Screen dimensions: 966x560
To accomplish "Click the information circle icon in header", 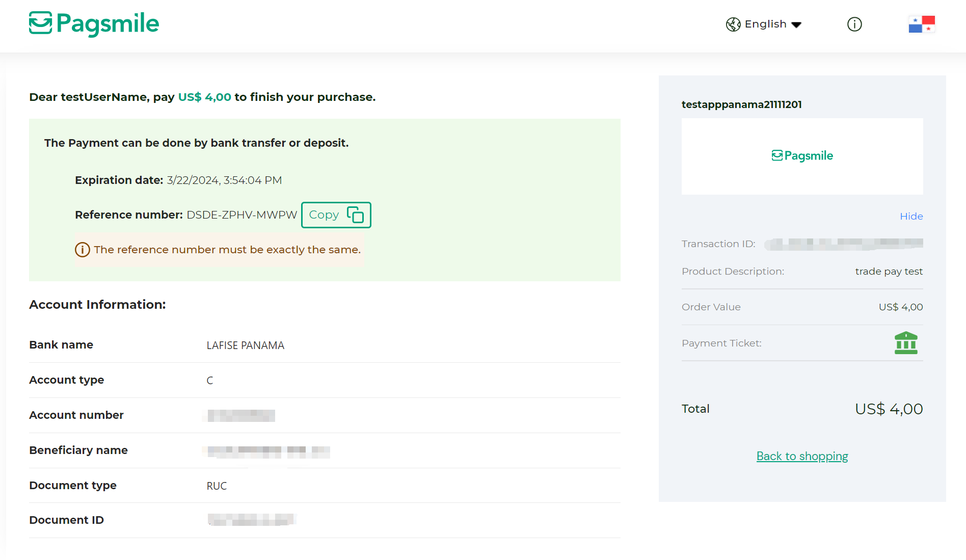I will point(854,24).
